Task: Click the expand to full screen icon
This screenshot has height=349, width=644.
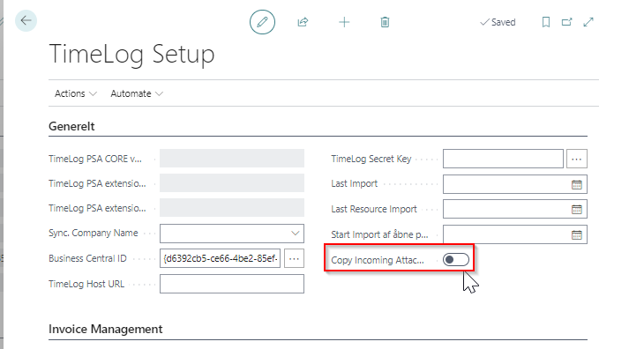Action: [588, 22]
